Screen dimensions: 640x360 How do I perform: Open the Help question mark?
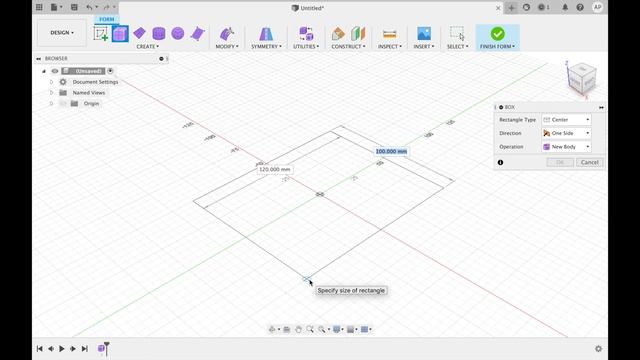[x=580, y=7]
